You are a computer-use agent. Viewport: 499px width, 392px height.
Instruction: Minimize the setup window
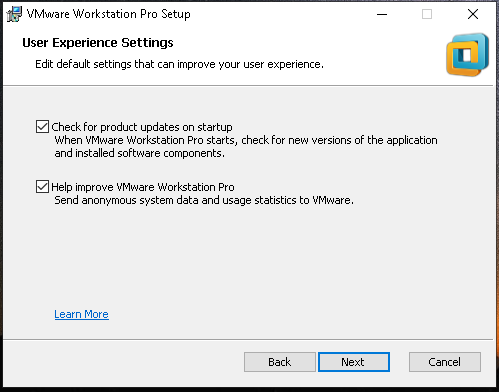click(x=382, y=14)
